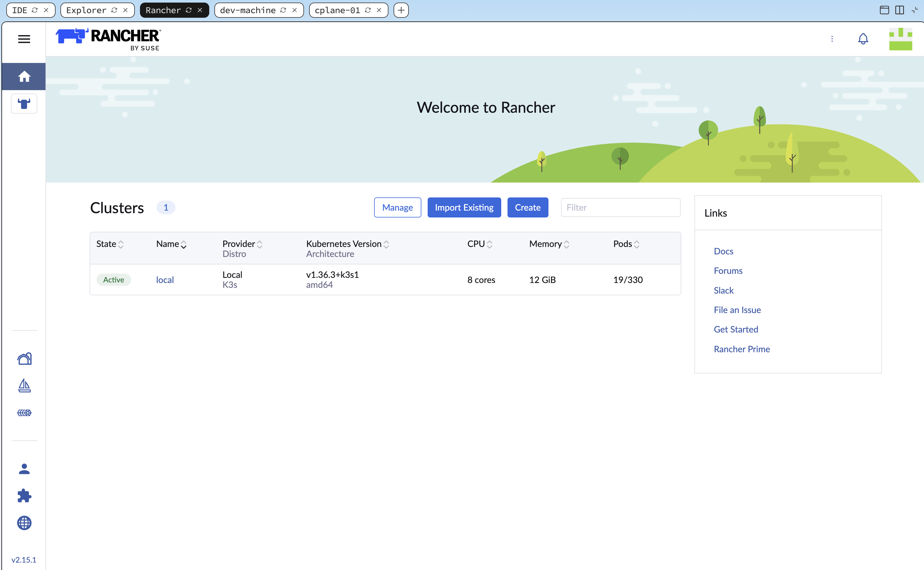This screenshot has height=570, width=924.
Task: Open the local cluster link
Action: tap(165, 280)
